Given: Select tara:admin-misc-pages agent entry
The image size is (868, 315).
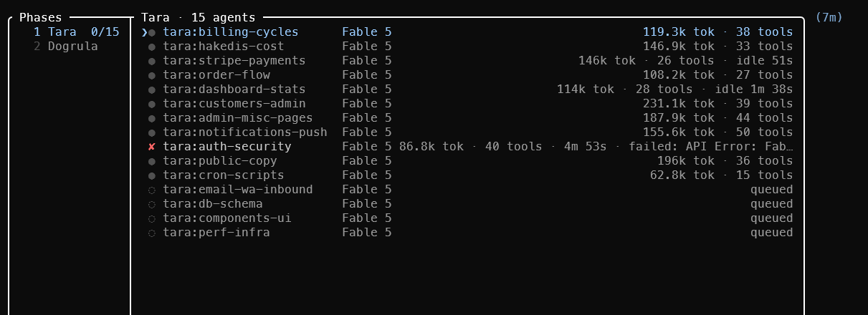Looking at the screenshot, I should click(x=467, y=118).
